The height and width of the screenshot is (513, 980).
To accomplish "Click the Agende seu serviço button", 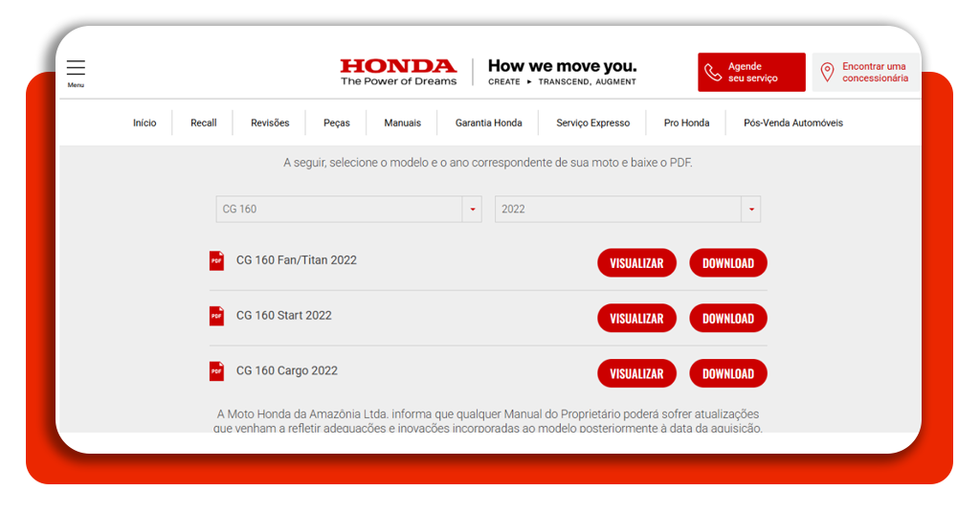I will (x=751, y=73).
